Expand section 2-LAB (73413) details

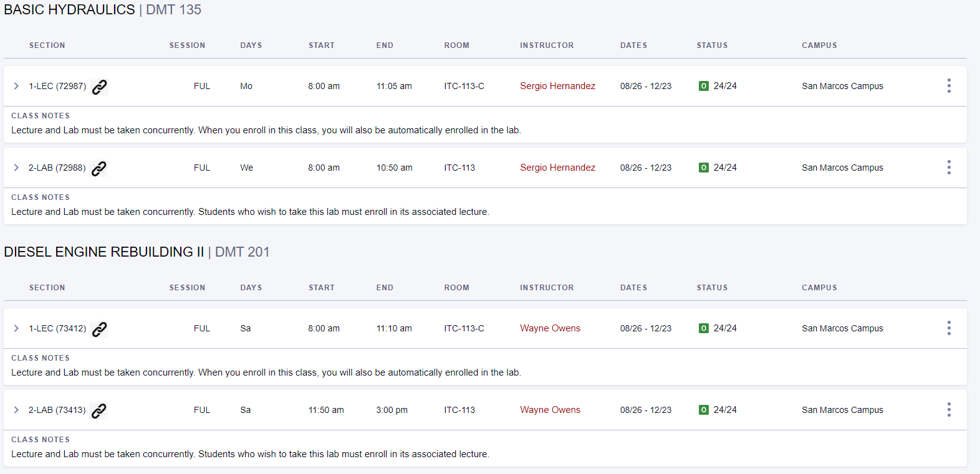16,410
